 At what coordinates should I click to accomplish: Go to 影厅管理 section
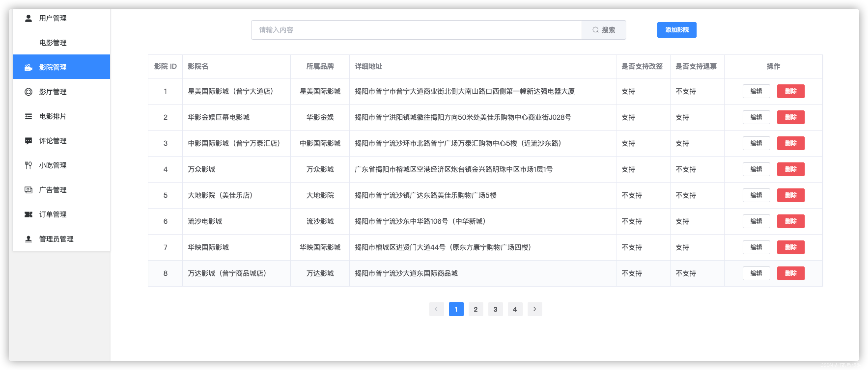coord(61,92)
